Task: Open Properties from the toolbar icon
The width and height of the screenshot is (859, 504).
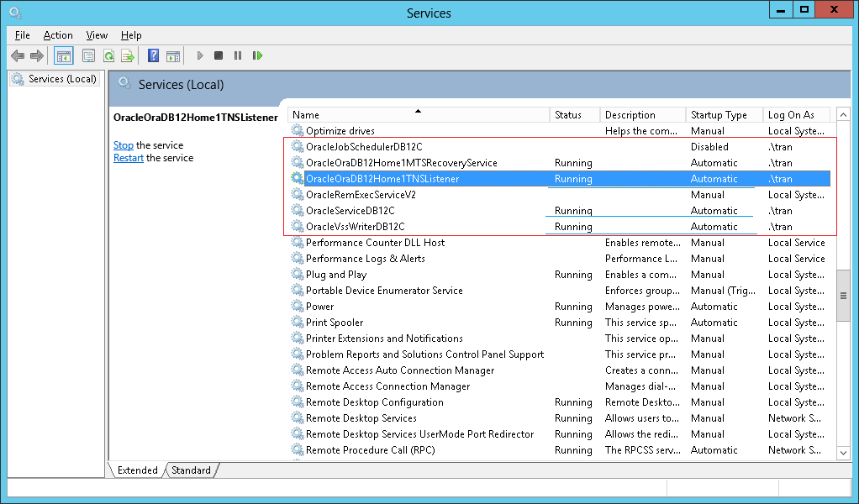Action: tap(88, 55)
